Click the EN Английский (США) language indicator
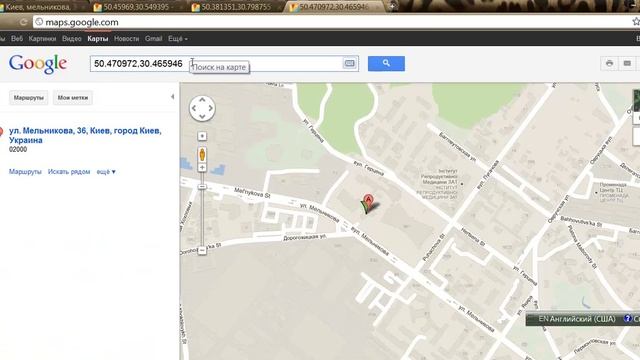The width and height of the screenshot is (640, 360). [x=577, y=319]
